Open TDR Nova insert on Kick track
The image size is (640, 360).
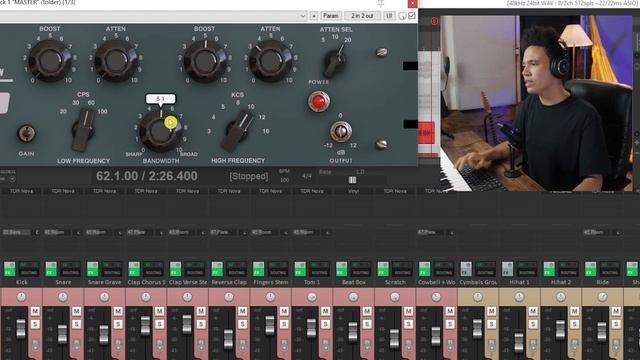point(21,191)
